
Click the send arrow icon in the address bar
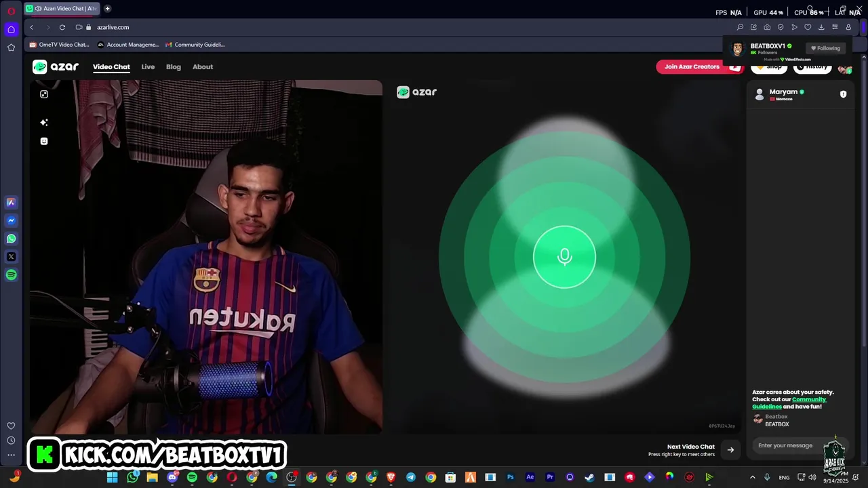[x=794, y=27]
